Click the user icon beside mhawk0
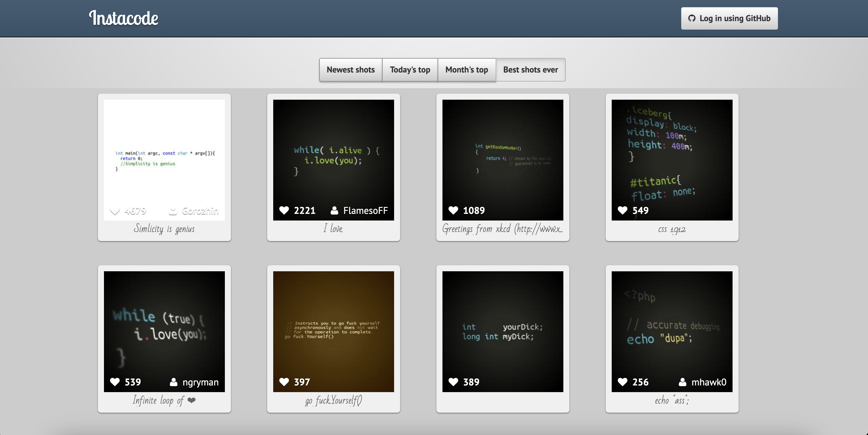868x435 pixels. coord(682,382)
